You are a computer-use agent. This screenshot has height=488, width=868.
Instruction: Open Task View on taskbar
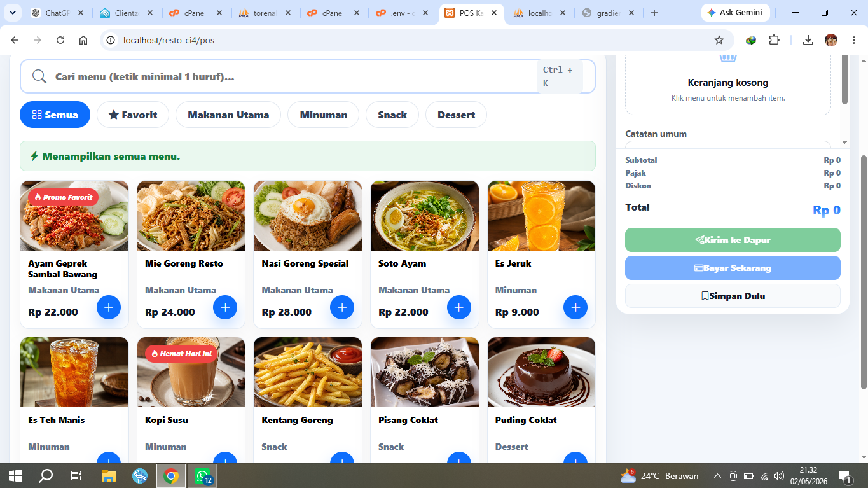(76, 475)
